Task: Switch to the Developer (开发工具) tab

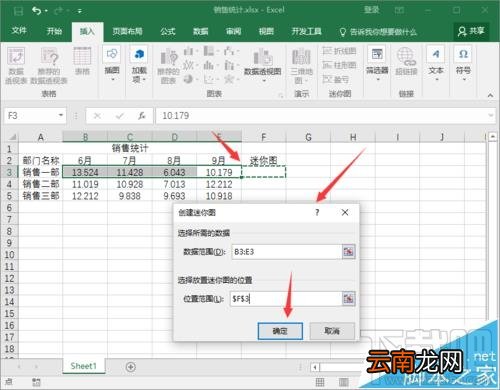Action: click(306, 31)
